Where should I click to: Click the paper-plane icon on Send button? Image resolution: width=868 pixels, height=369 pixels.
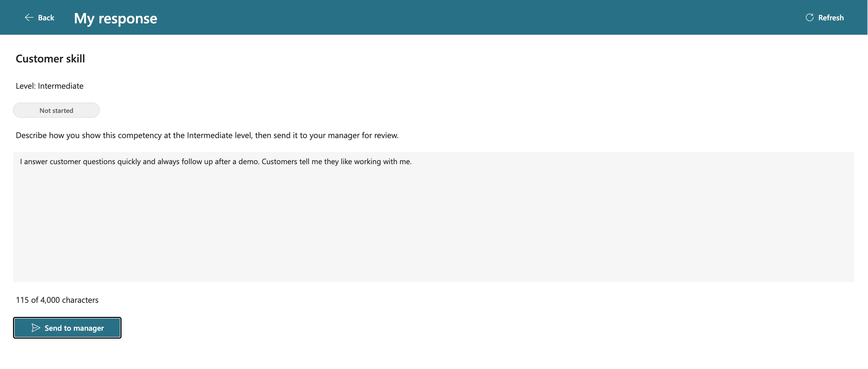pos(36,327)
